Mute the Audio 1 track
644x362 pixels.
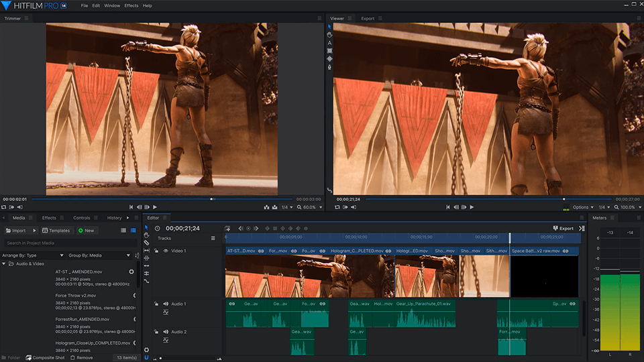tap(166, 304)
